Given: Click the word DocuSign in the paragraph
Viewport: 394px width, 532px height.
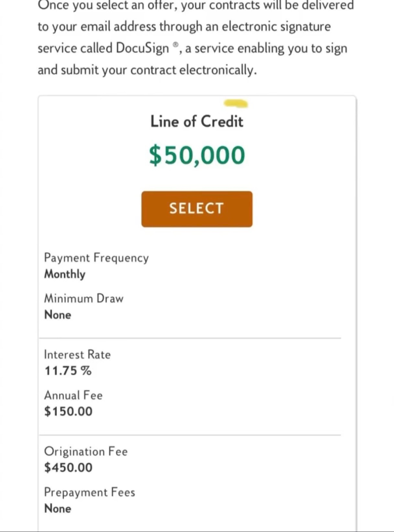Looking at the screenshot, I should point(142,48).
